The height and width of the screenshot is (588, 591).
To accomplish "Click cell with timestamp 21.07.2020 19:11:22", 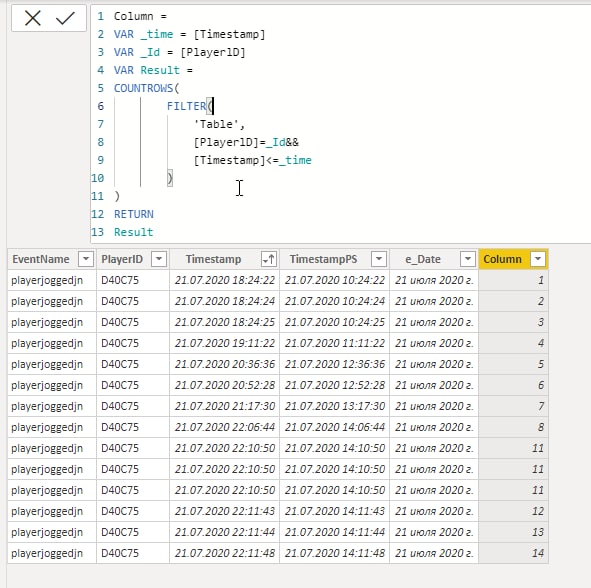I will click(225, 343).
